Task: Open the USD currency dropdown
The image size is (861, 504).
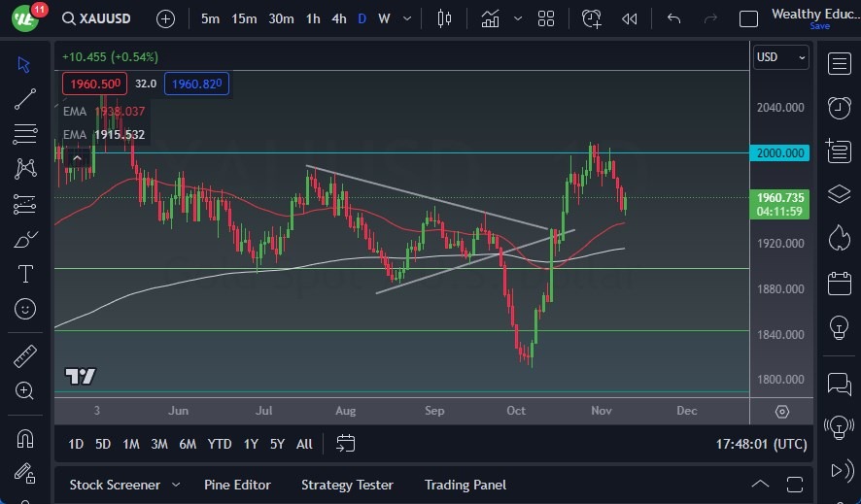Action: tap(781, 57)
